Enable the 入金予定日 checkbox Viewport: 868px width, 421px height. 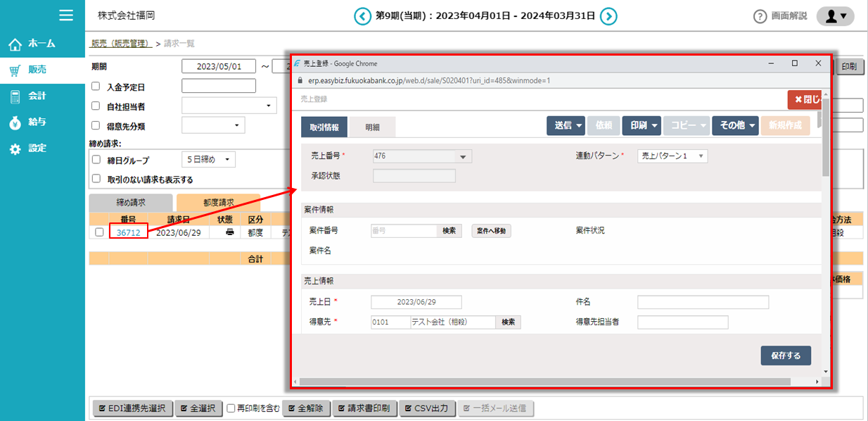[x=96, y=87]
